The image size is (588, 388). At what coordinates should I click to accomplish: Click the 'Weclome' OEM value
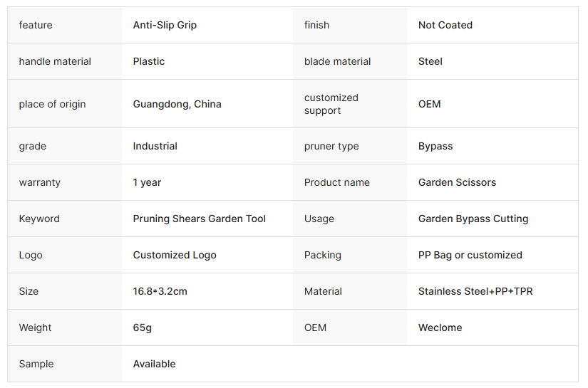[x=440, y=327]
